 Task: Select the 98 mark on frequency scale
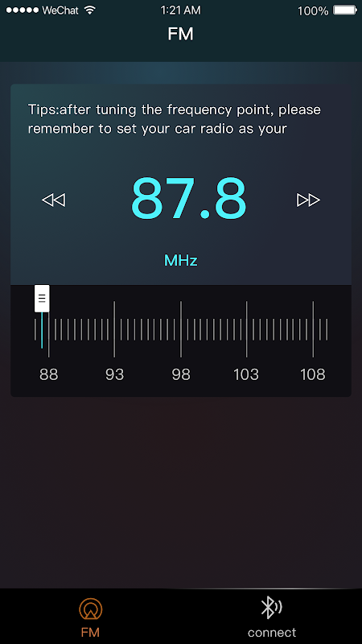click(181, 374)
